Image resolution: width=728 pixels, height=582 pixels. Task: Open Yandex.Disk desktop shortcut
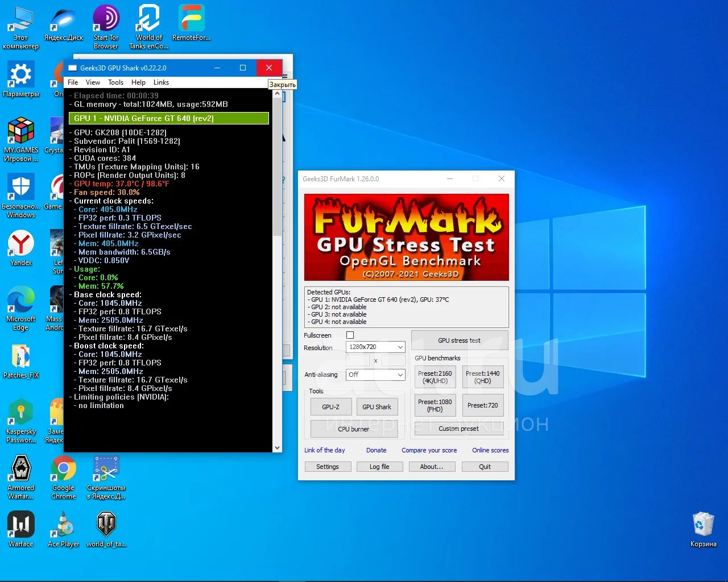pyautogui.click(x=64, y=24)
